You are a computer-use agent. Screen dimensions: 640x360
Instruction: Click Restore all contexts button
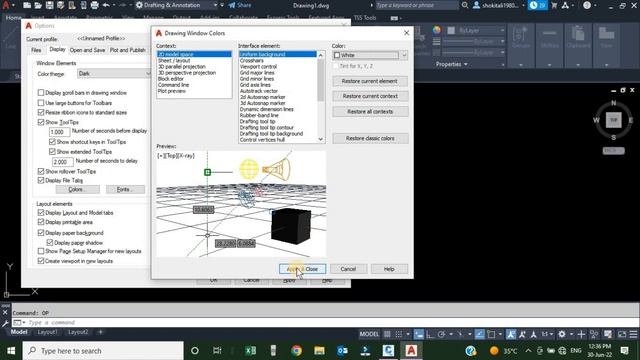click(370, 112)
